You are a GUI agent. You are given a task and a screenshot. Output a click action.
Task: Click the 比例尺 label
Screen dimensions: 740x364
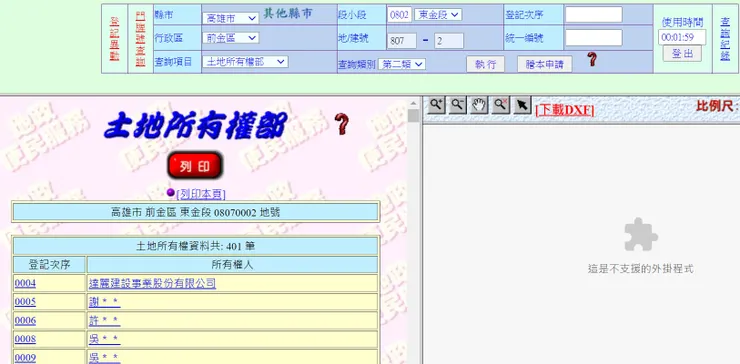tap(717, 107)
